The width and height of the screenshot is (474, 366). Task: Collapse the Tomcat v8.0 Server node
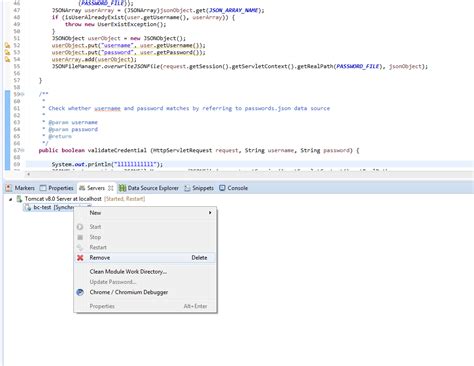tap(10, 199)
